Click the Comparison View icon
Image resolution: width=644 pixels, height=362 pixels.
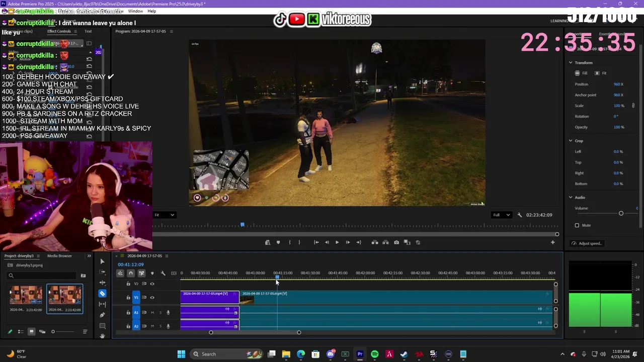tap(407, 242)
